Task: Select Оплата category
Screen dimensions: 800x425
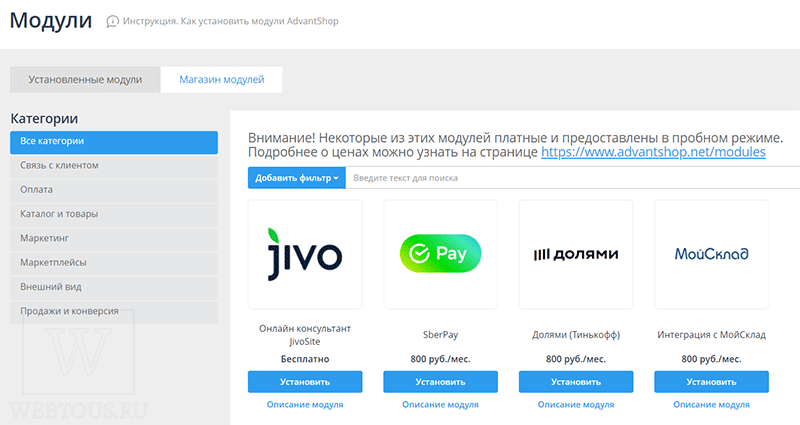Action: click(114, 191)
